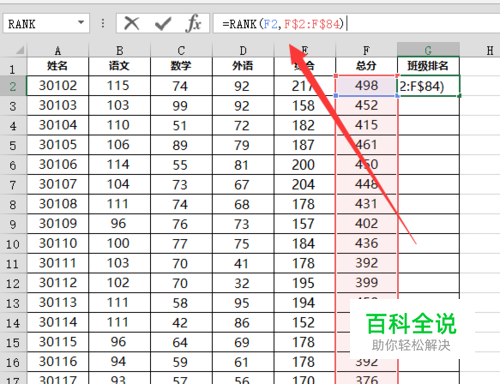Viewport: 500px width, 384px height.
Task: Click cell A2 containing 30102
Action: 58,86
